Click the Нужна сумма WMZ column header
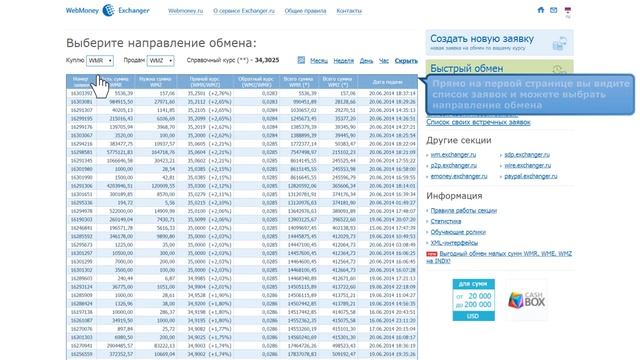The width and height of the screenshot is (640, 360). (156, 82)
